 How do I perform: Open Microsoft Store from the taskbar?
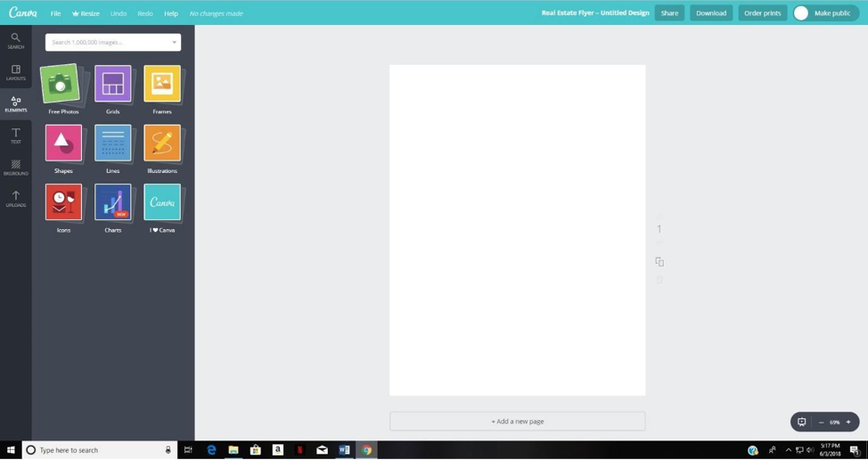[255, 450]
